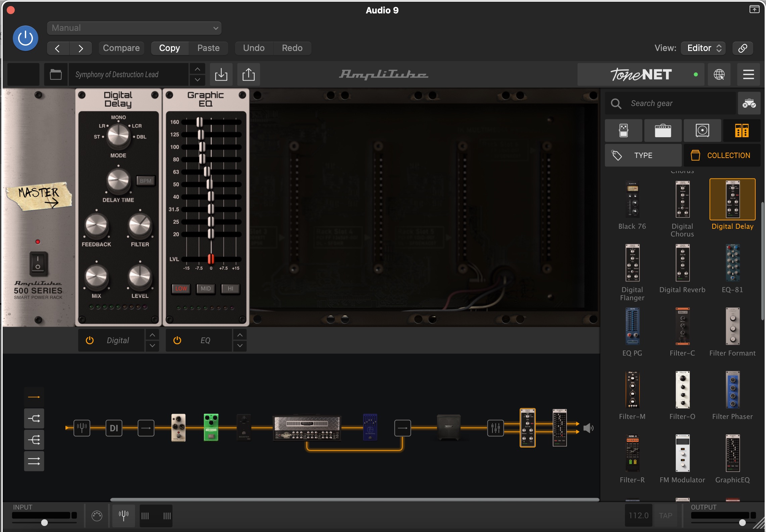Click the tuner block in signal chain

tap(82, 428)
